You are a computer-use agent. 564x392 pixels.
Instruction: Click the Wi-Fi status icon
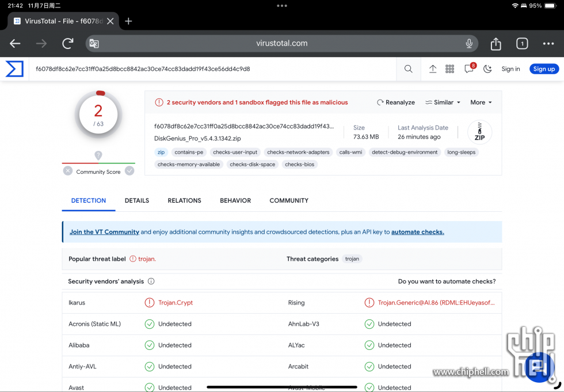point(515,6)
